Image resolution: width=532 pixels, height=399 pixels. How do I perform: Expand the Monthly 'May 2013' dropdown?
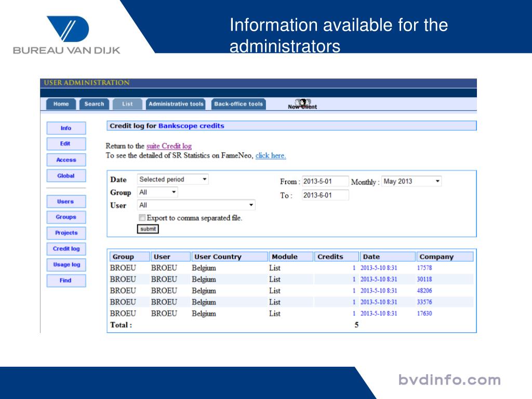click(411, 181)
